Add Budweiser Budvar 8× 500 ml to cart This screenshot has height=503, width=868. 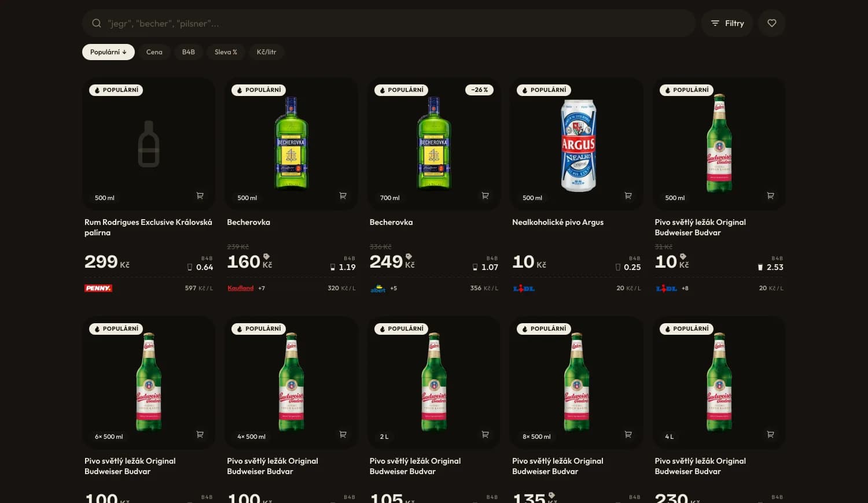tap(628, 435)
